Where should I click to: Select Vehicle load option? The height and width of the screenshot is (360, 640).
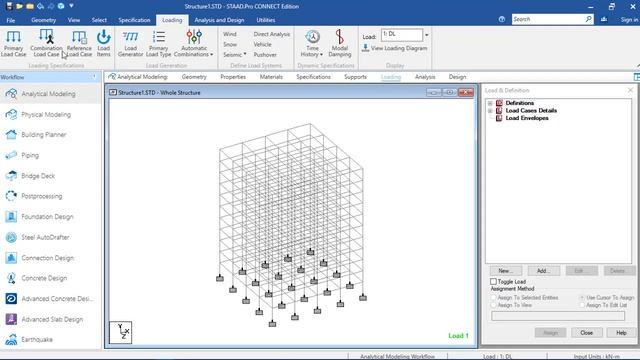tap(262, 44)
